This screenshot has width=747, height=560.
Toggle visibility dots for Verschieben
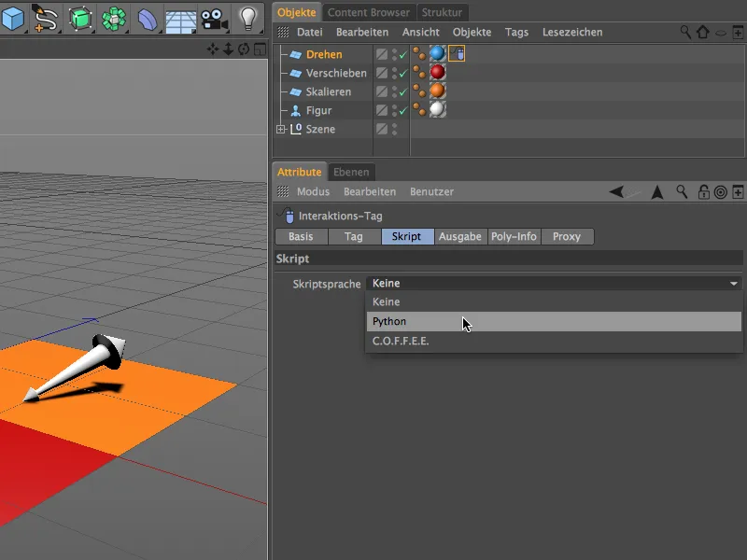(x=394, y=73)
